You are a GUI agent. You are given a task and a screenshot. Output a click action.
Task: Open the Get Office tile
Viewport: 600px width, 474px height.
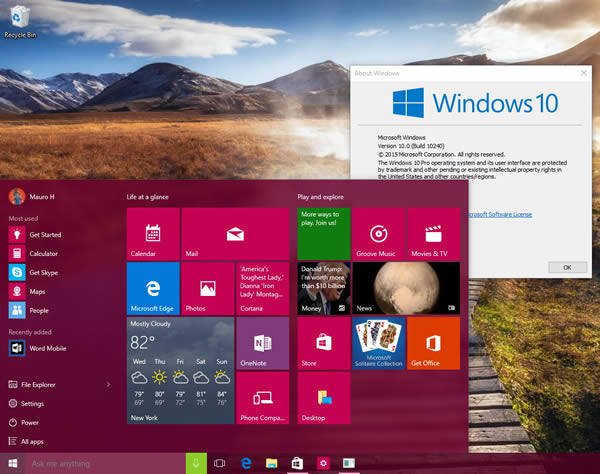[434, 343]
